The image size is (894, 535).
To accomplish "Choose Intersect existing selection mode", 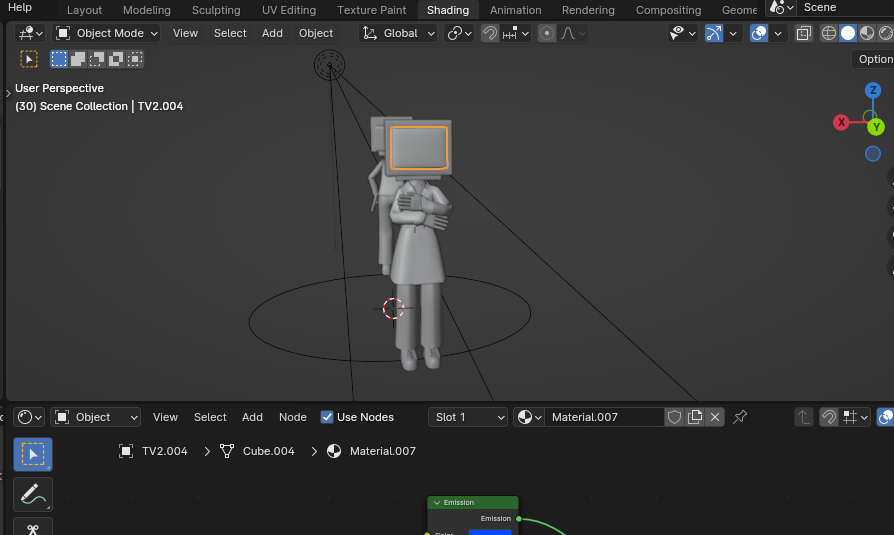I will (135, 59).
